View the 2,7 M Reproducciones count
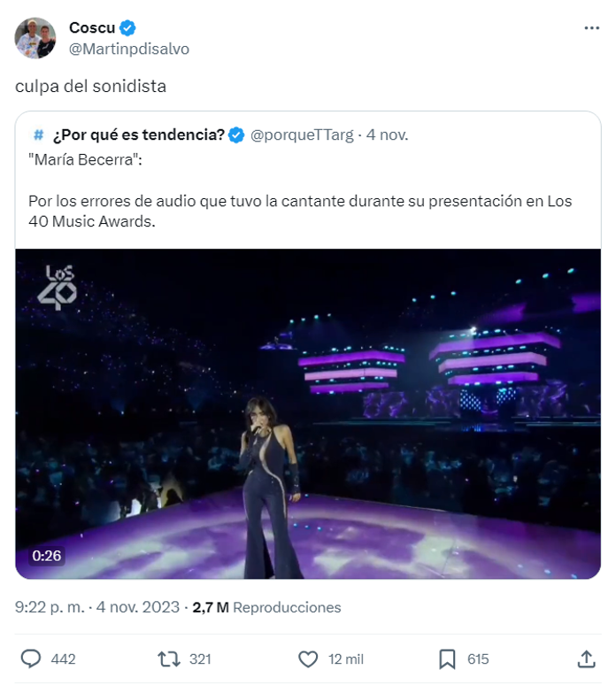 point(267,607)
